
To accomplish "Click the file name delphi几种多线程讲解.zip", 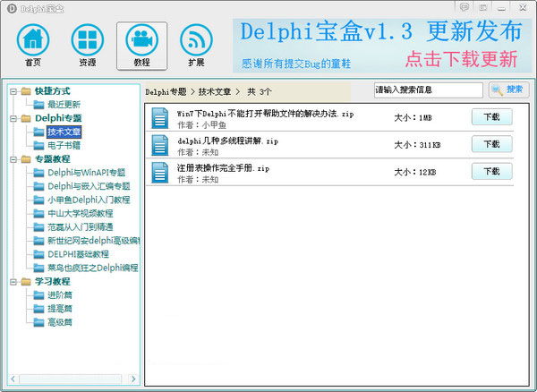I will [227, 141].
